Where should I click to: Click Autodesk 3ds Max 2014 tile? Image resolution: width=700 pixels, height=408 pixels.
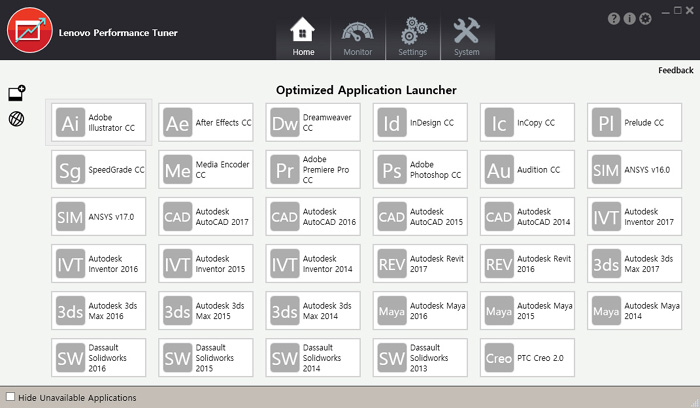coord(312,311)
